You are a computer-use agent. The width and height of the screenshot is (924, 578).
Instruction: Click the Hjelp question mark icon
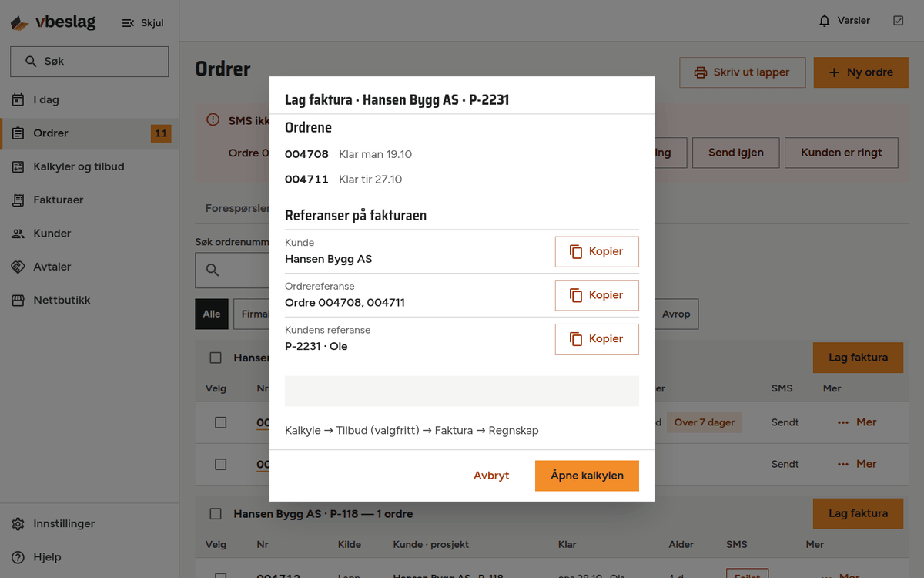18,557
